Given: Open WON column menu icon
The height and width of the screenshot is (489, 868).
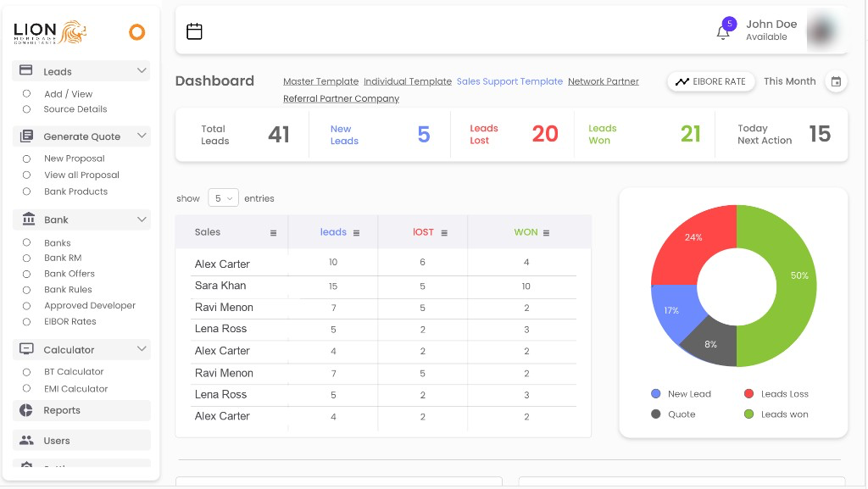Looking at the screenshot, I should 547,233.
